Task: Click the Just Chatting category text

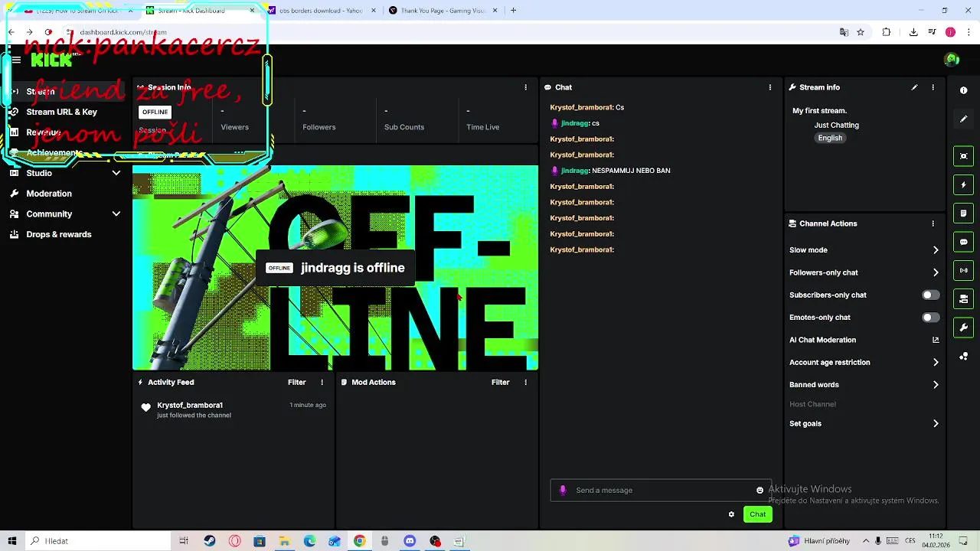Action: 837,125
